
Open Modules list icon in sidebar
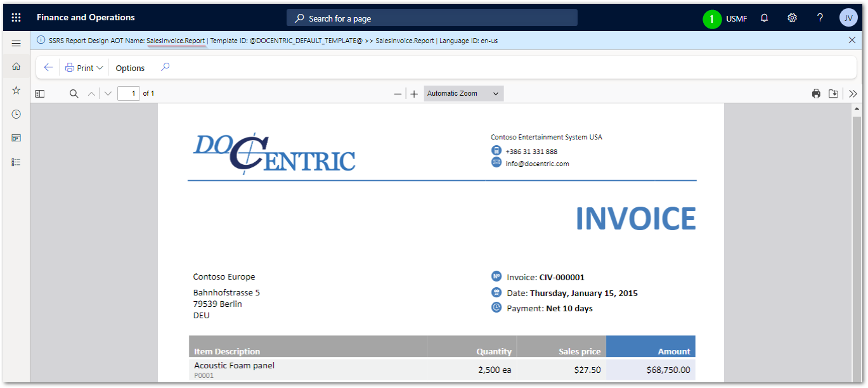pyautogui.click(x=16, y=162)
